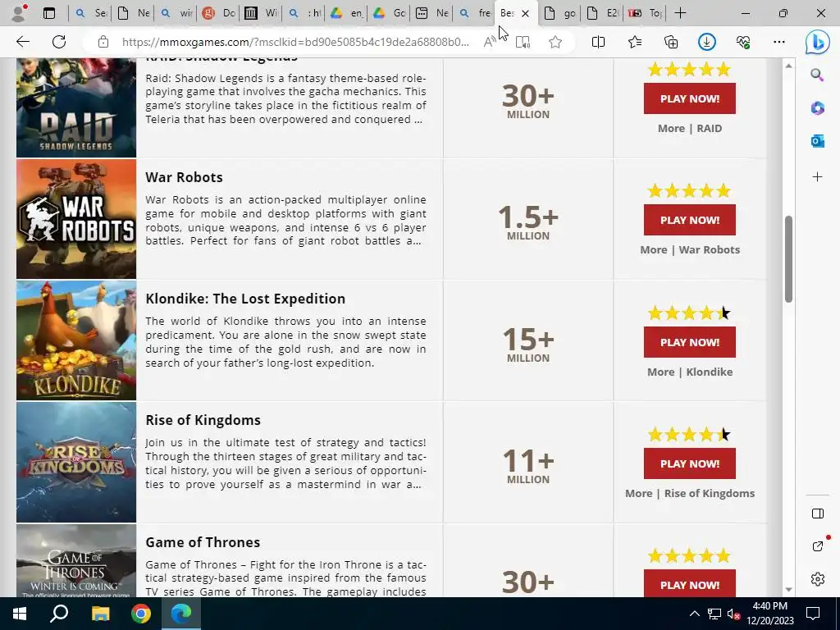
Task: Show downloads panel
Action: click(706, 42)
